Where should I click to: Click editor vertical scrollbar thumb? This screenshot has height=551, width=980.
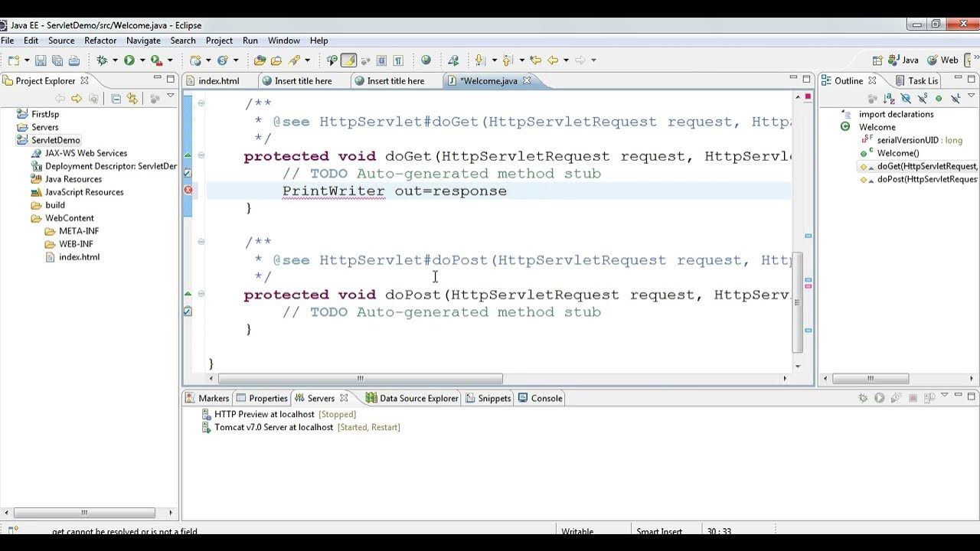798,302
